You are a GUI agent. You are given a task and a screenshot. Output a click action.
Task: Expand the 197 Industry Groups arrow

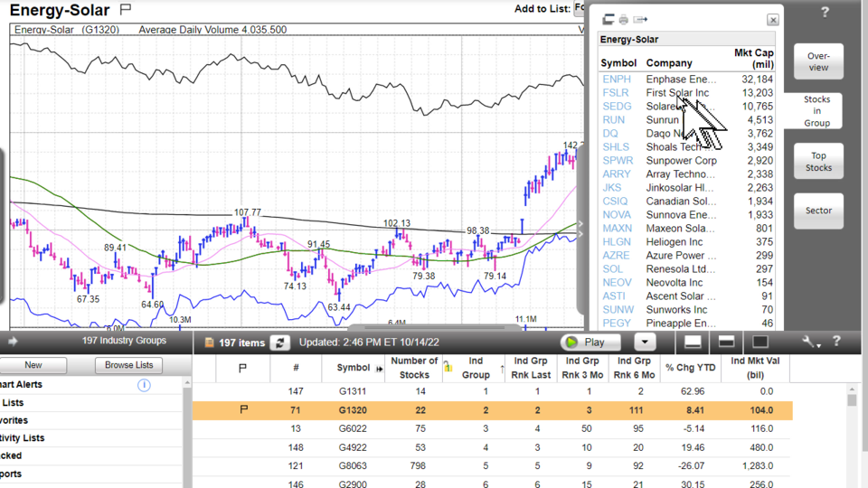13,342
